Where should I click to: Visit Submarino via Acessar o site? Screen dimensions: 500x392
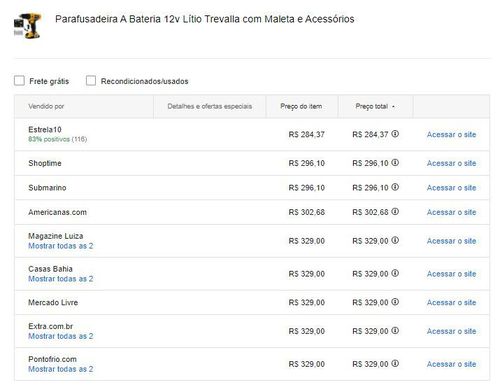(451, 188)
